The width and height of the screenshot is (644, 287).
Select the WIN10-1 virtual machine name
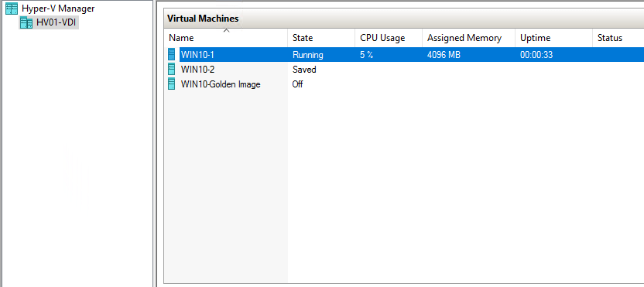pos(197,55)
